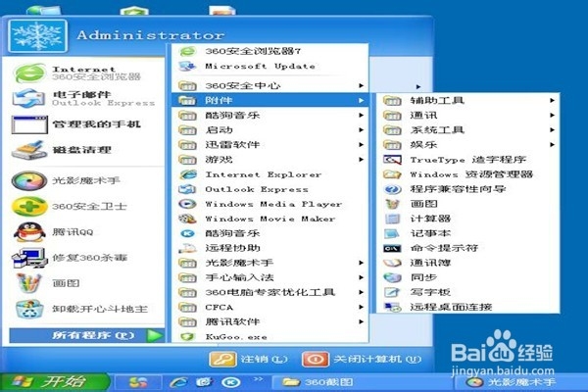Launch 程序兼容性向导 icon
This screenshot has height=392, width=588.
click(x=392, y=189)
